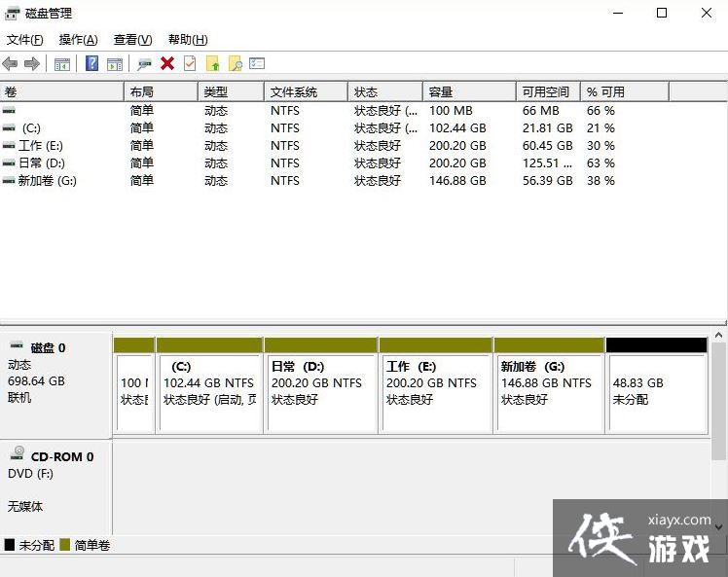This screenshot has height=577, width=728.
Task: Open the blue Help question mark icon
Action: click(91, 63)
